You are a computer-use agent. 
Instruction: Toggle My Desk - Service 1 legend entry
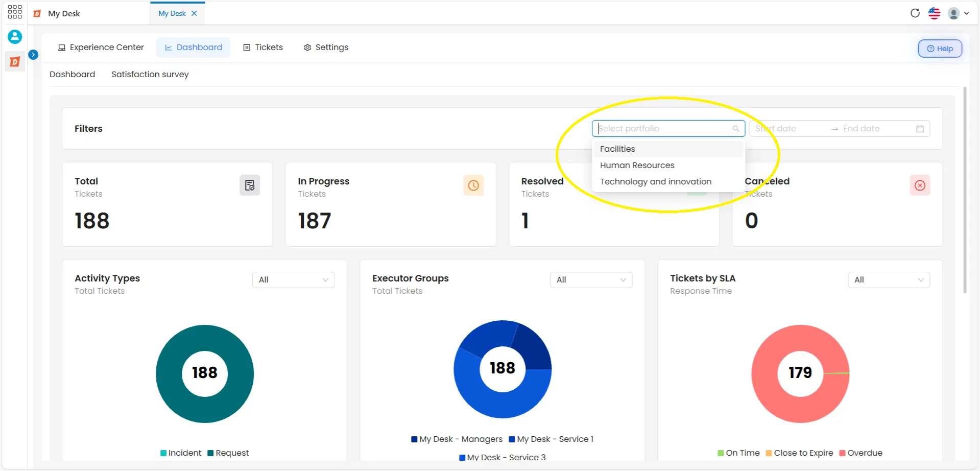(x=551, y=439)
